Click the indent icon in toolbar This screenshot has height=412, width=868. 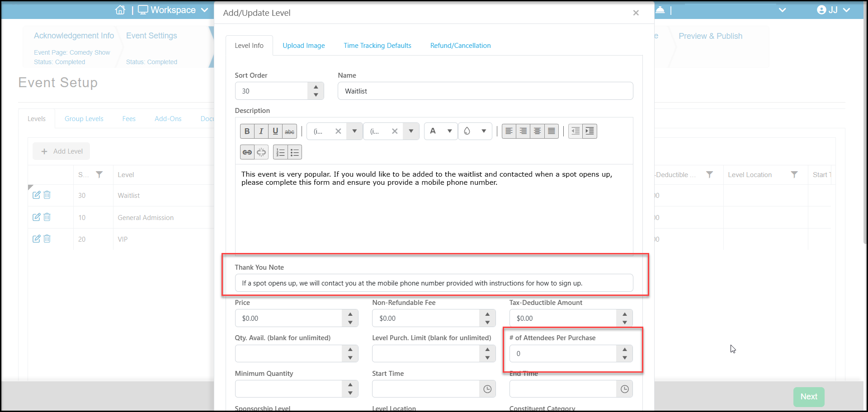590,131
